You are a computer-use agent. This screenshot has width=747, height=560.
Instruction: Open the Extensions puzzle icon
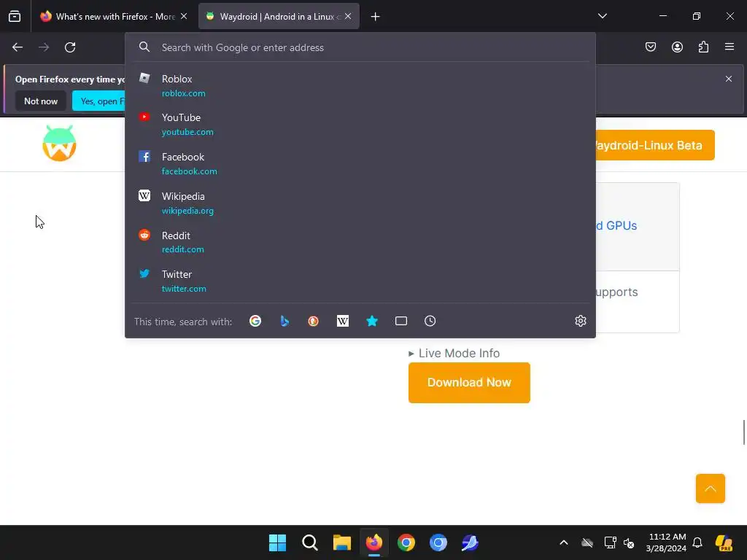click(x=703, y=47)
